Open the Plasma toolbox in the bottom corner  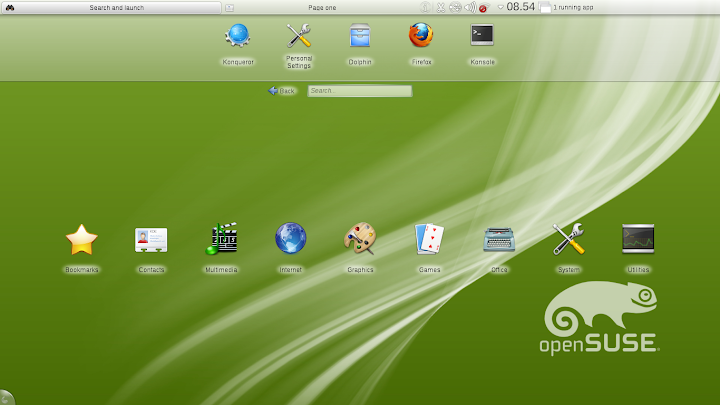(x=6, y=398)
